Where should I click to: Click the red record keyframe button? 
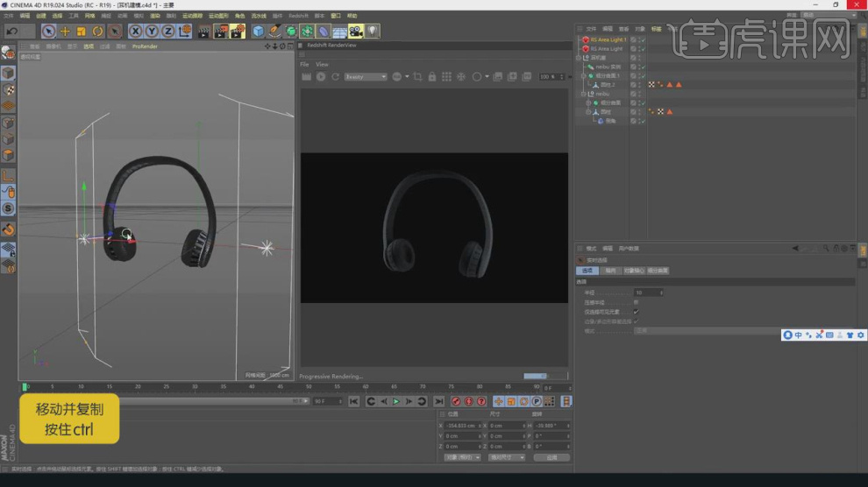pyautogui.click(x=455, y=401)
